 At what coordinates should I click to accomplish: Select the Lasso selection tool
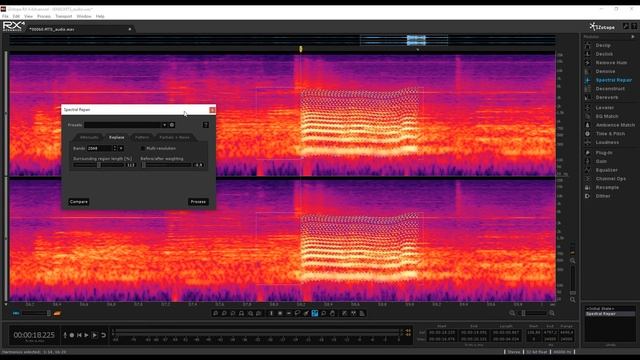point(298,313)
